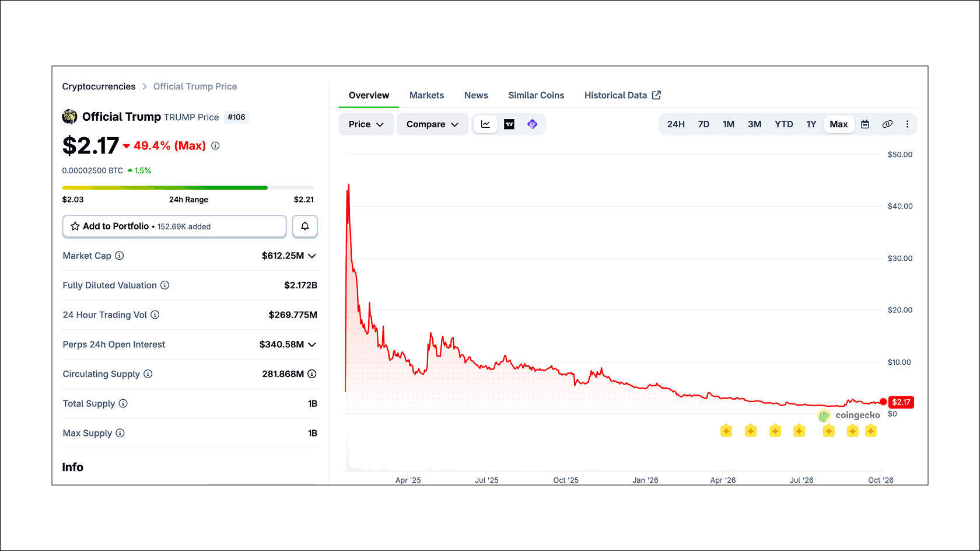Image resolution: width=980 pixels, height=551 pixels.
Task: Click the last yellow event marker near Oct '26
Action: point(871,431)
